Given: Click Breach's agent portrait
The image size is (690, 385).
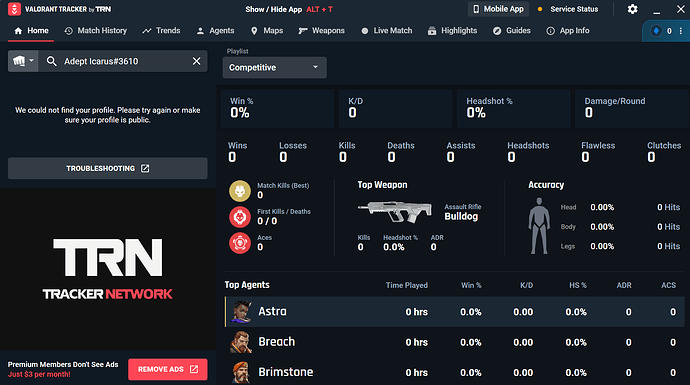Looking at the screenshot, I should pos(241,342).
